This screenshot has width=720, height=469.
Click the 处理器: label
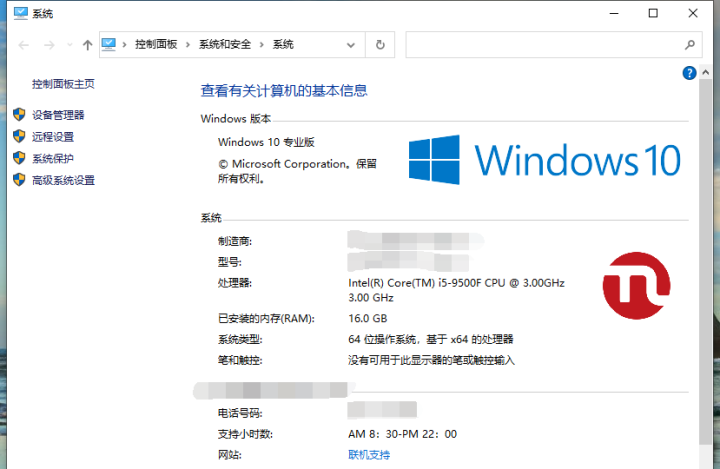[x=235, y=283]
